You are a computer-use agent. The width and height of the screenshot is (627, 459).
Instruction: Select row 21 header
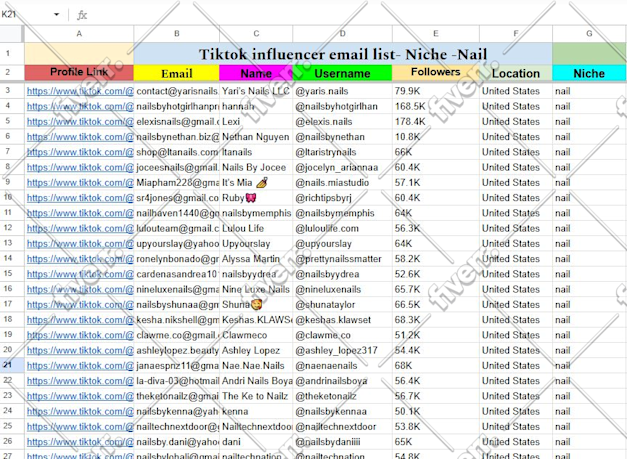click(12, 365)
